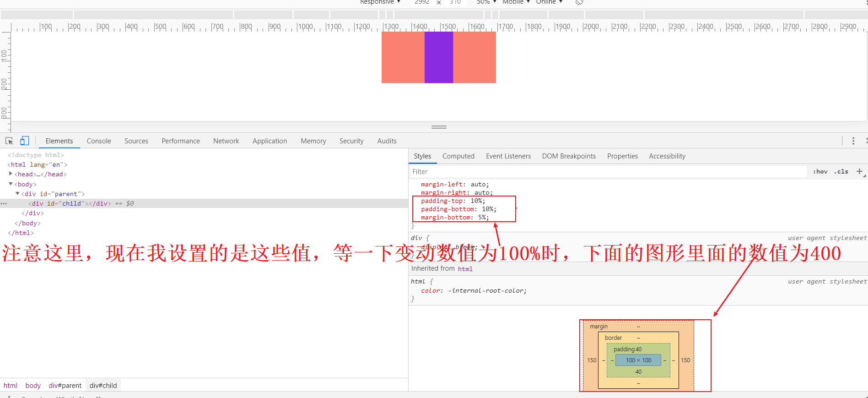Toggle the .cls class editor button
The width and height of the screenshot is (868, 398).
point(841,172)
